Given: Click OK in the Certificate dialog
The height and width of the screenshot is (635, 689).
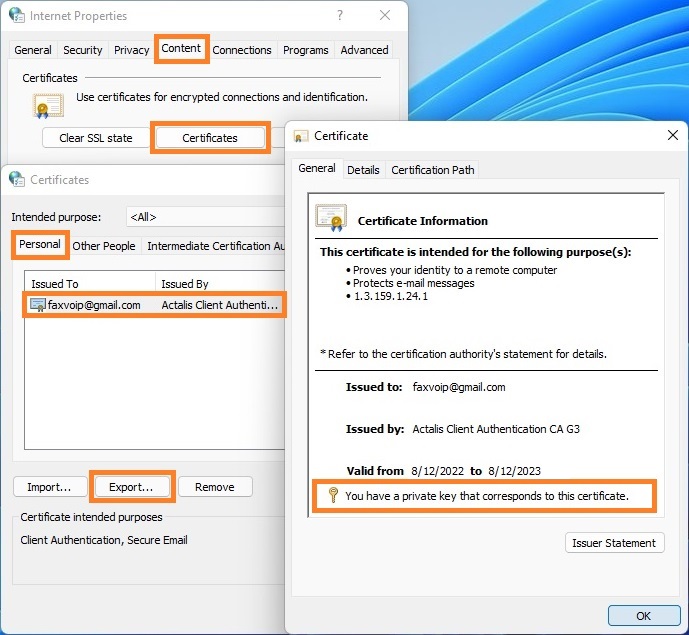Looking at the screenshot, I should 644,616.
